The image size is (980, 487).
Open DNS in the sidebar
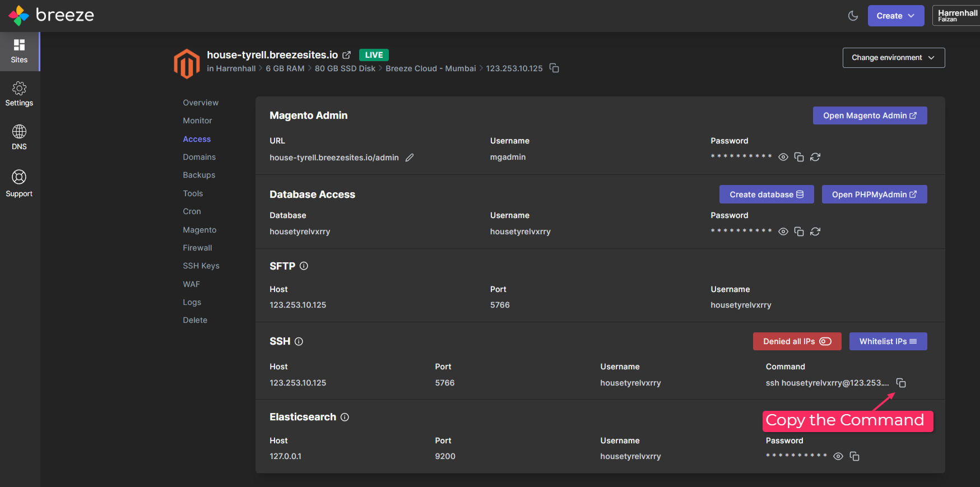(19, 137)
